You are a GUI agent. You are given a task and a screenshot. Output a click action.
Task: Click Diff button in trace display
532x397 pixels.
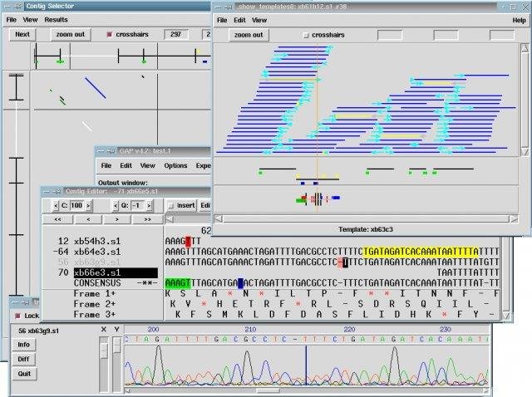click(x=24, y=359)
